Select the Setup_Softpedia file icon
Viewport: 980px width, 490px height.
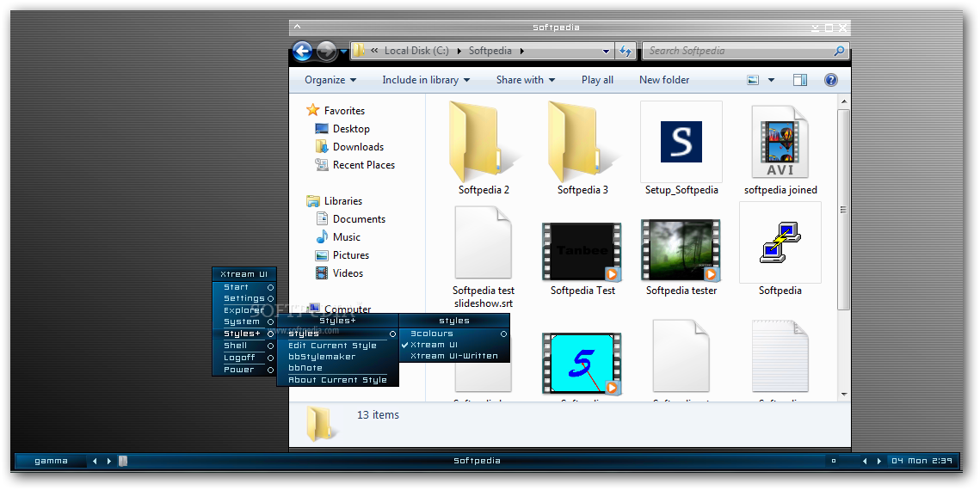[x=681, y=142]
